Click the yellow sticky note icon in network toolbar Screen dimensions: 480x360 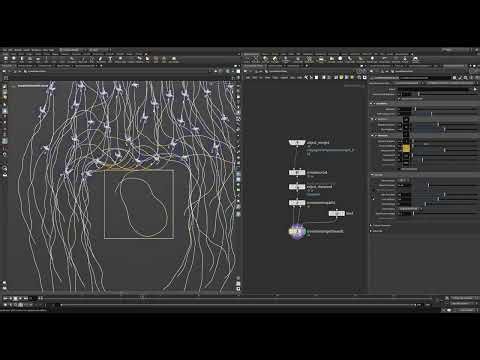click(341, 77)
